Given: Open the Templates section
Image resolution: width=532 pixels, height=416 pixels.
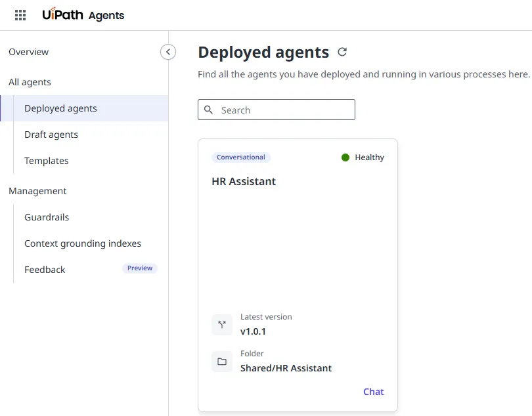Looking at the screenshot, I should click(x=46, y=161).
